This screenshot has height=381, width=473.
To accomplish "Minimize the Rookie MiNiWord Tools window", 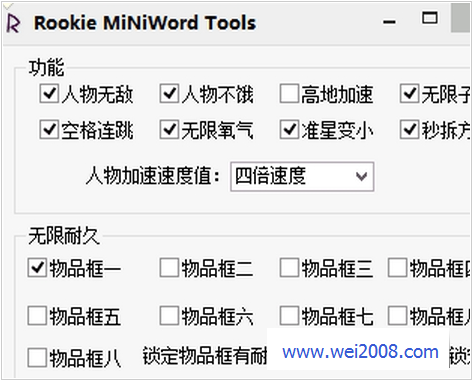I will (389, 22).
